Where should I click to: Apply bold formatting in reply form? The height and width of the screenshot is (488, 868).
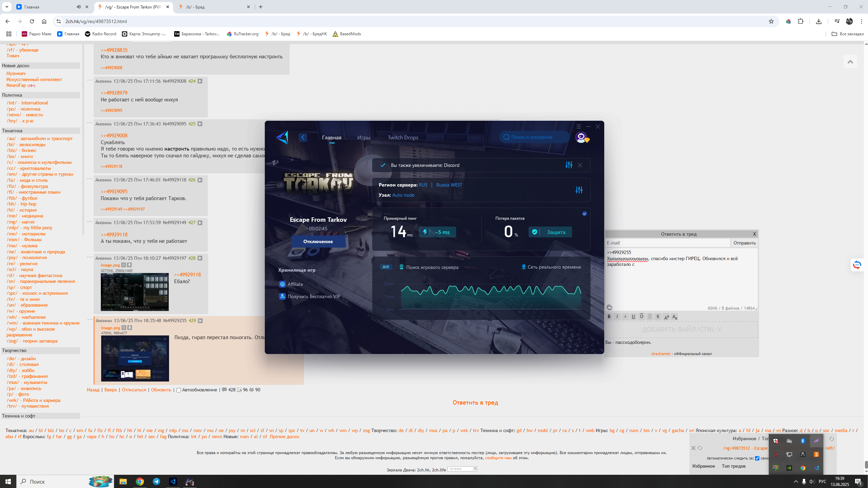point(609,316)
